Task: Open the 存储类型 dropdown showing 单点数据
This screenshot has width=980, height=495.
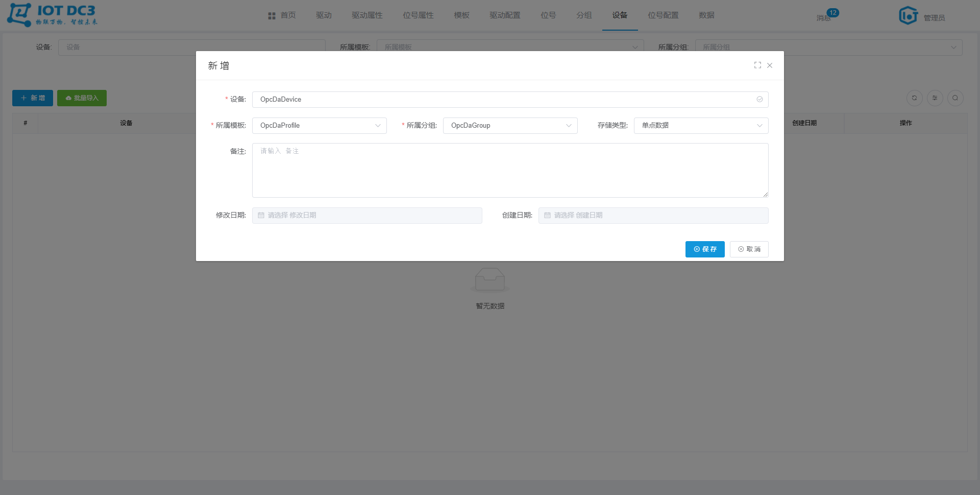Action: click(701, 126)
